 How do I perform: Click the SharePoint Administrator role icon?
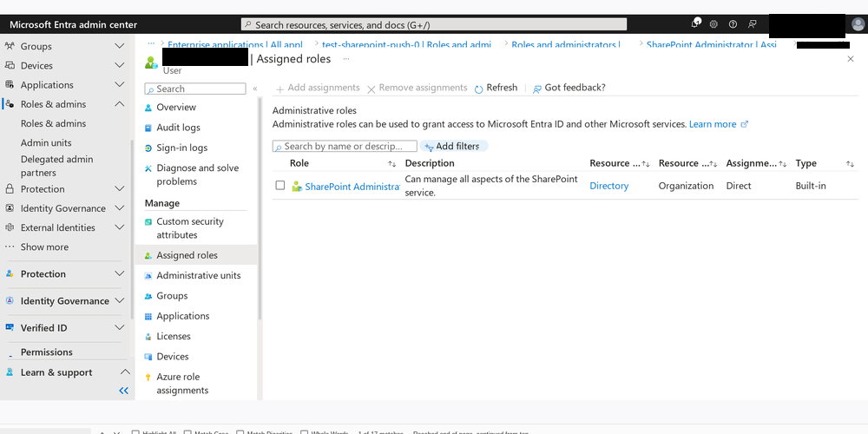(297, 187)
